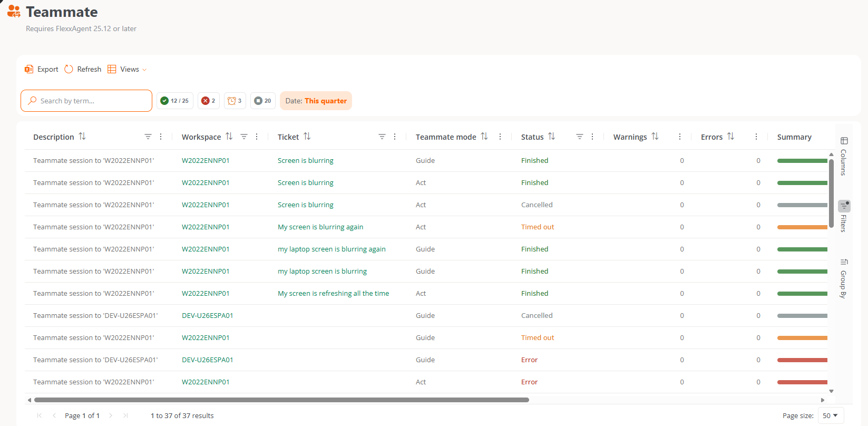868x426 pixels.
Task: Toggle the error sessions filter showing 2
Action: pos(209,101)
